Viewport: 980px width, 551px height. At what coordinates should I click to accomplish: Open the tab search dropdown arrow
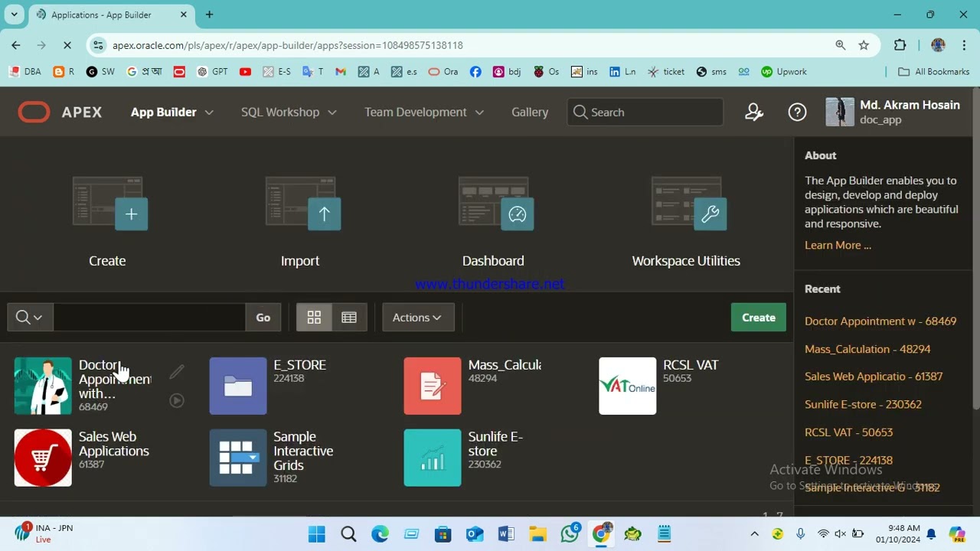[14, 15]
